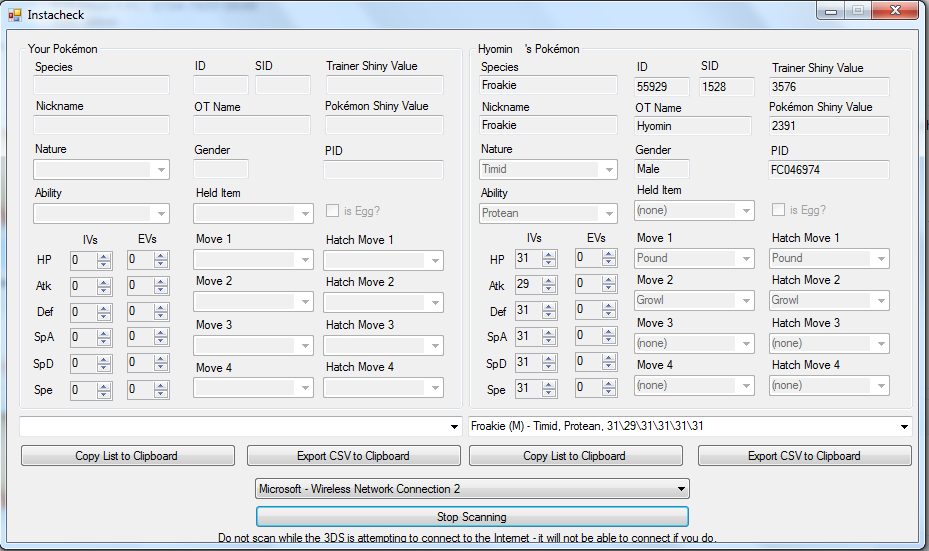Viewport: 929px width, 551px height.
Task: Click Your Pokémon Nickname text field
Action: 102,125
